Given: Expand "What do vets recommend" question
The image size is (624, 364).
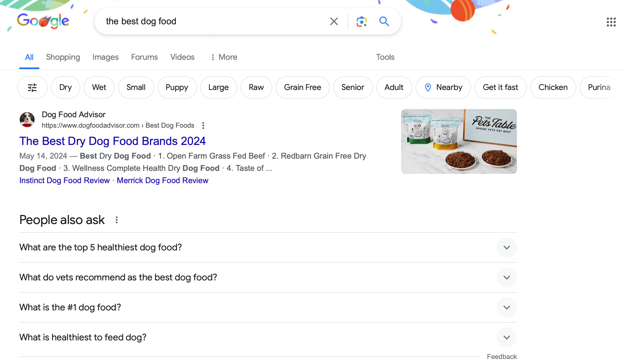Looking at the screenshot, I should pyautogui.click(x=506, y=277).
